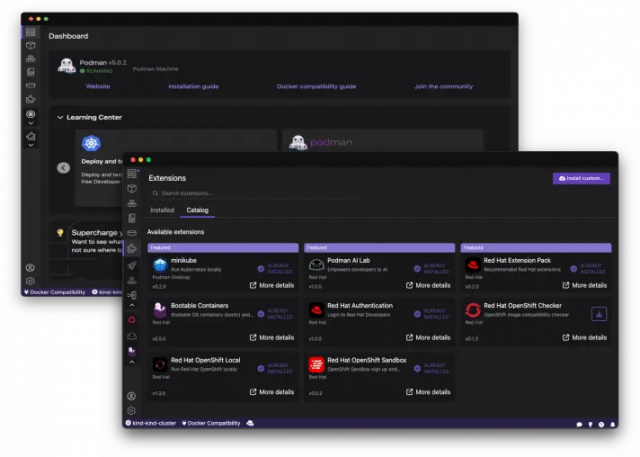Image resolution: width=640 pixels, height=457 pixels.
Task: Open the lightbulb tips icon in status bar
Action: [x=590, y=424]
